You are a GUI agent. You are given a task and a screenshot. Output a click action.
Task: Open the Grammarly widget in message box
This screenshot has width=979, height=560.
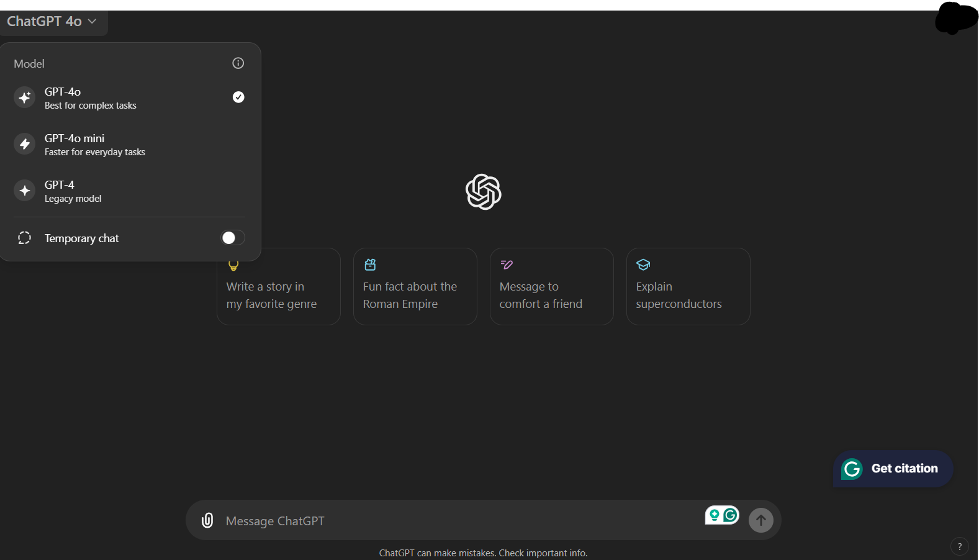722,515
